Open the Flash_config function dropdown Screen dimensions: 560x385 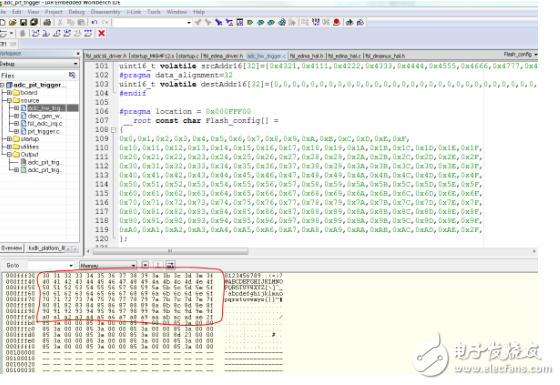(x=535, y=54)
